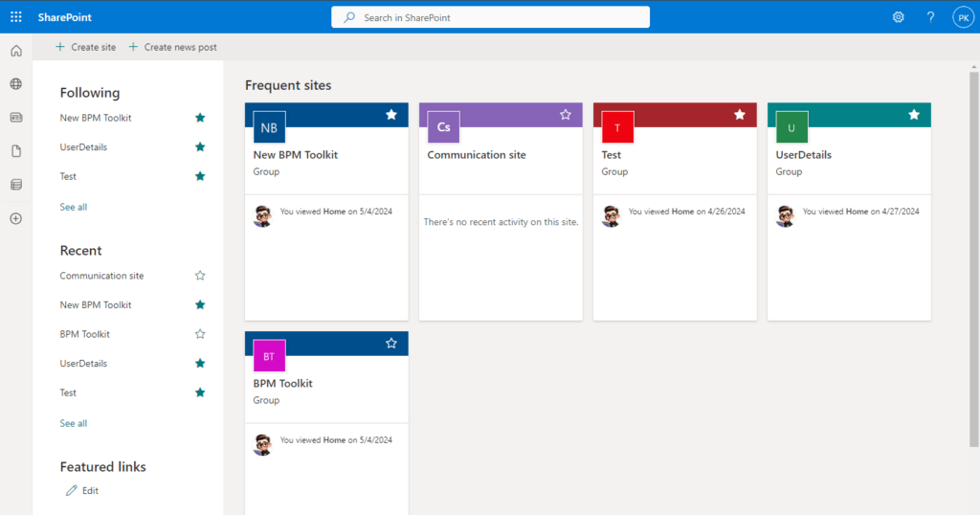
Task: Follow star on BPM Toolkit card
Action: 391,343
